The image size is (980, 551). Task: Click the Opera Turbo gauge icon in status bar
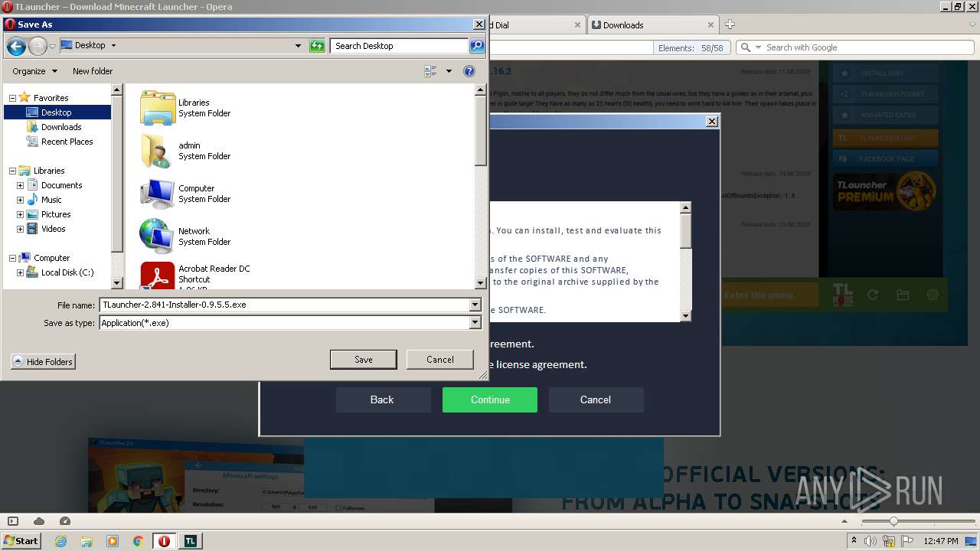coord(65,521)
